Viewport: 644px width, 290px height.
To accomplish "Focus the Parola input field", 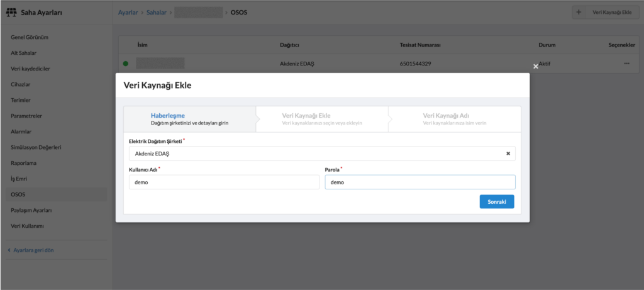I will click(419, 182).
